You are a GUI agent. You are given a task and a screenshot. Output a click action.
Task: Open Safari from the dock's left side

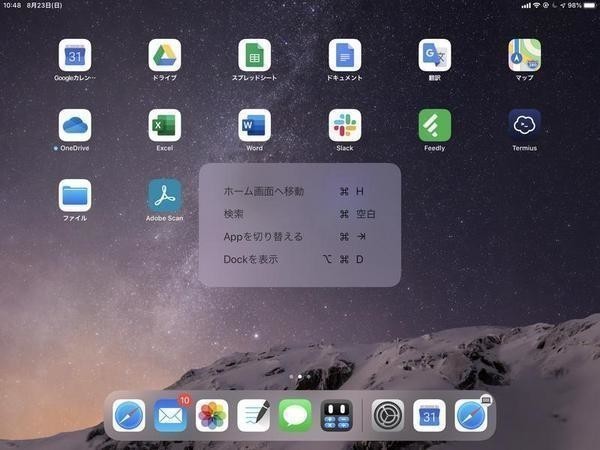(x=129, y=416)
